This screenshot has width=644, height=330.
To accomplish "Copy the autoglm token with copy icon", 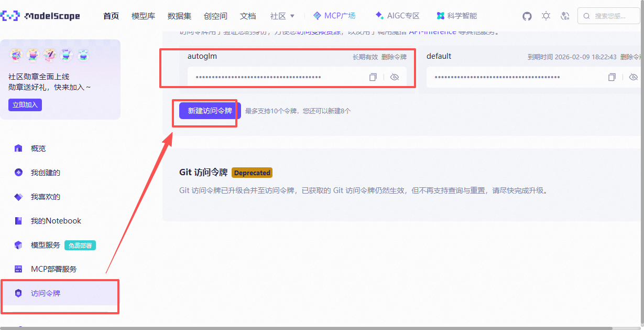I will (373, 77).
